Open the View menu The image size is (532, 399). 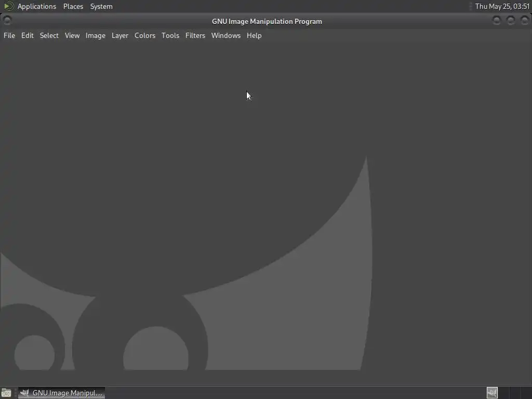(x=72, y=36)
